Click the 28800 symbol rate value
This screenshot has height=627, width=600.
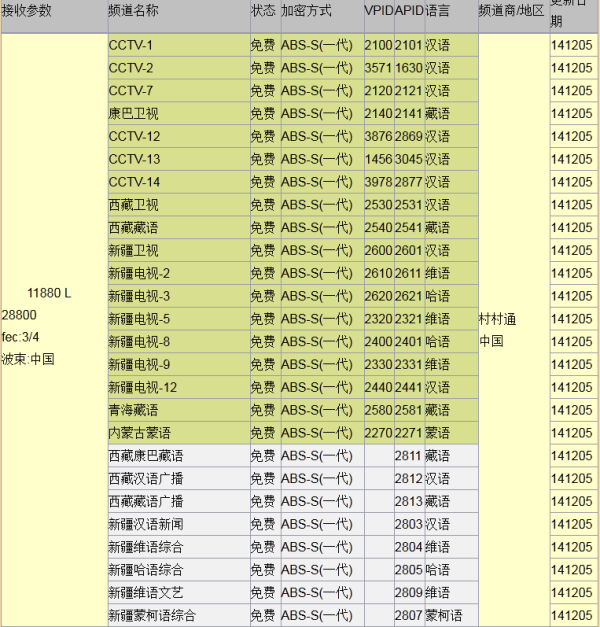[19, 315]
